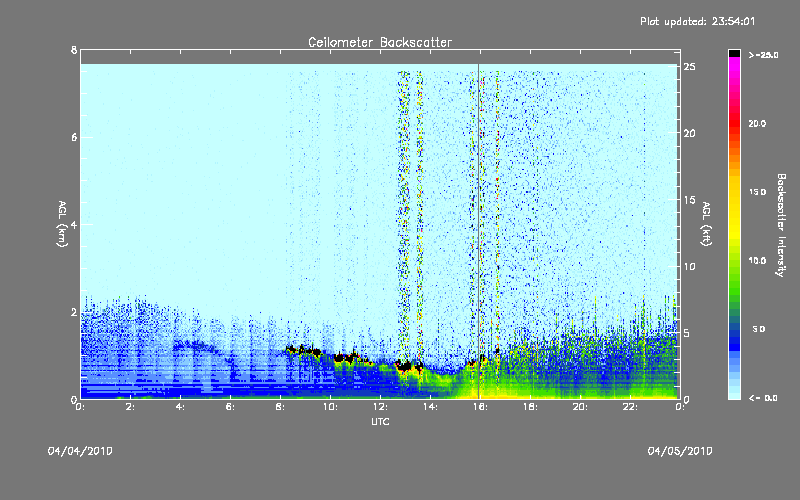Click the red region of the colorbar

pos(734,125)
